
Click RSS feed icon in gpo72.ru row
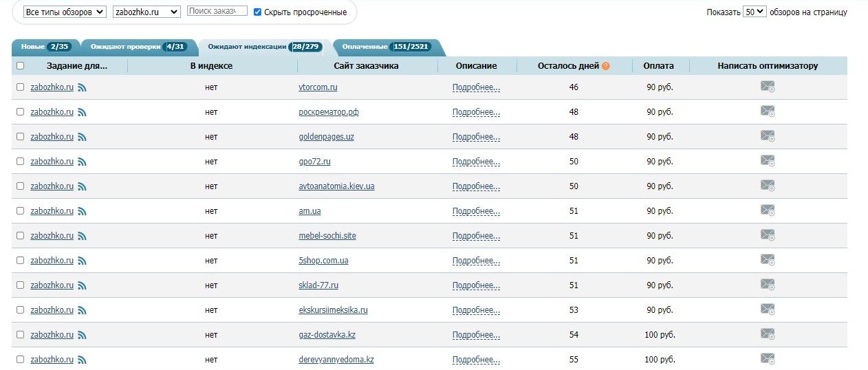click(82, 162)
